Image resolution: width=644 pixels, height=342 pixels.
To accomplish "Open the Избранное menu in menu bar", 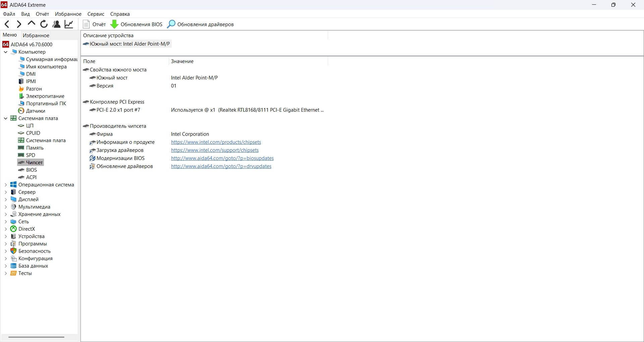I will (x=68, y=14).
